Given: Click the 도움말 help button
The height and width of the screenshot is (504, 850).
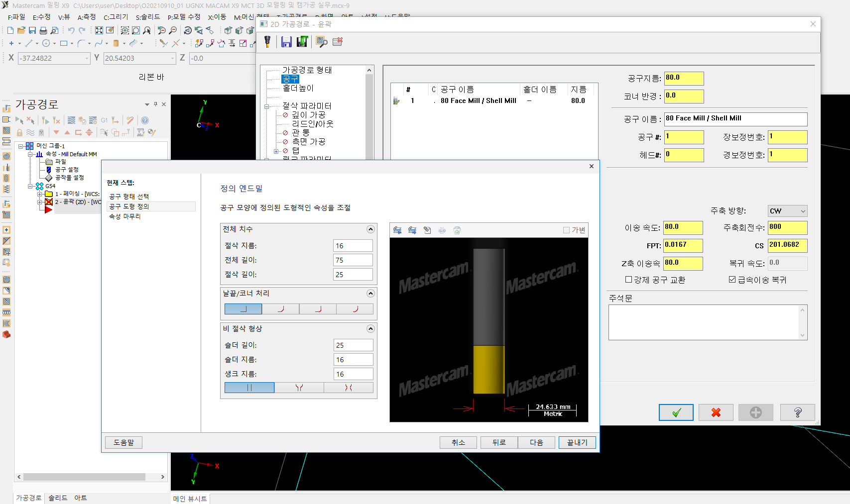Looking at the screenshot, I should click(123, 442).
